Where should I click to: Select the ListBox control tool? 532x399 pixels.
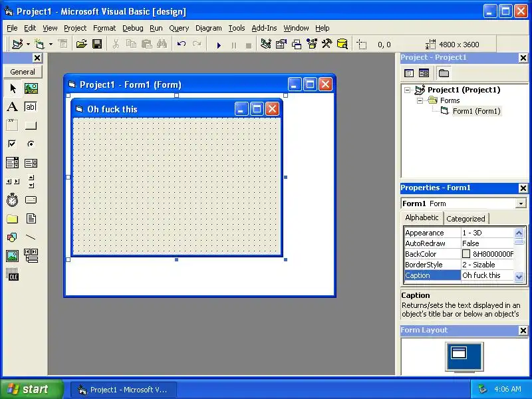point(31,163)
